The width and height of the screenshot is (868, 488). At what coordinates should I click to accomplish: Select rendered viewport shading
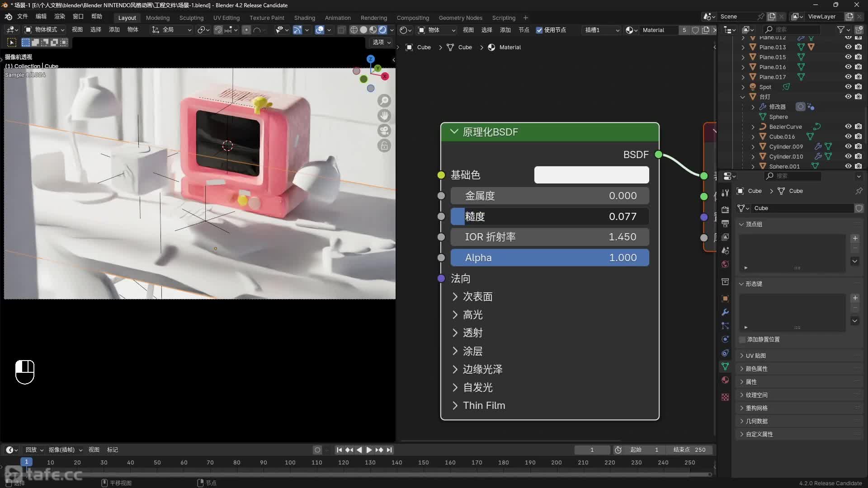(382, 30)
